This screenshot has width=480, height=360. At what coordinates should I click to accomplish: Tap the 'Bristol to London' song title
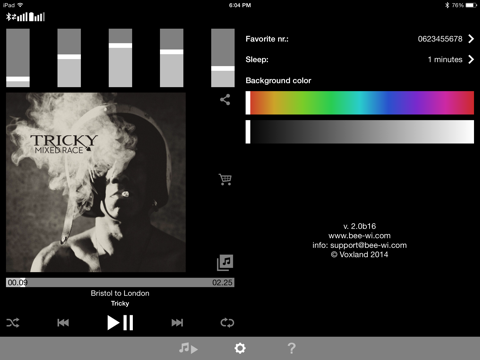click(120, 293)
